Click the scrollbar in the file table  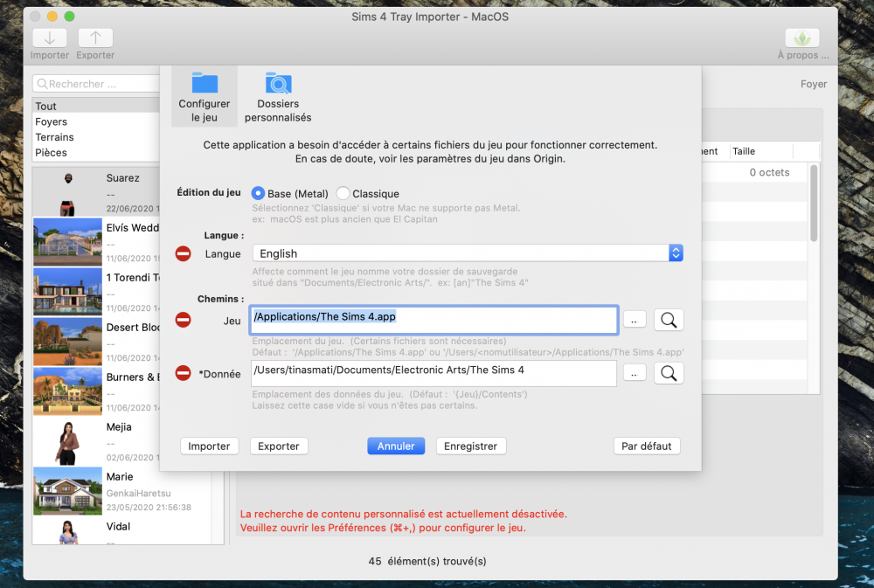click(814, 203)
